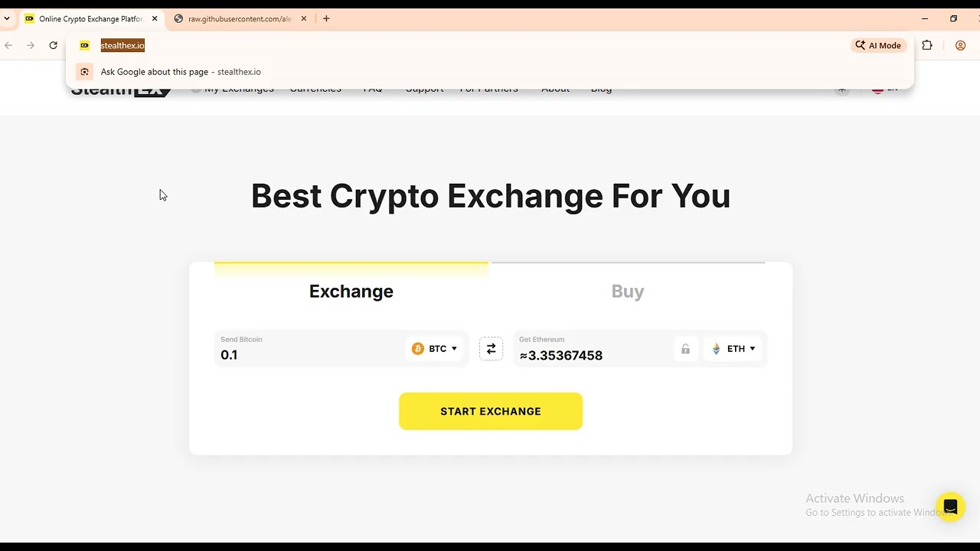Click the browser reload icon
Viewport: 980px width, 551px height.
(53, 45)
